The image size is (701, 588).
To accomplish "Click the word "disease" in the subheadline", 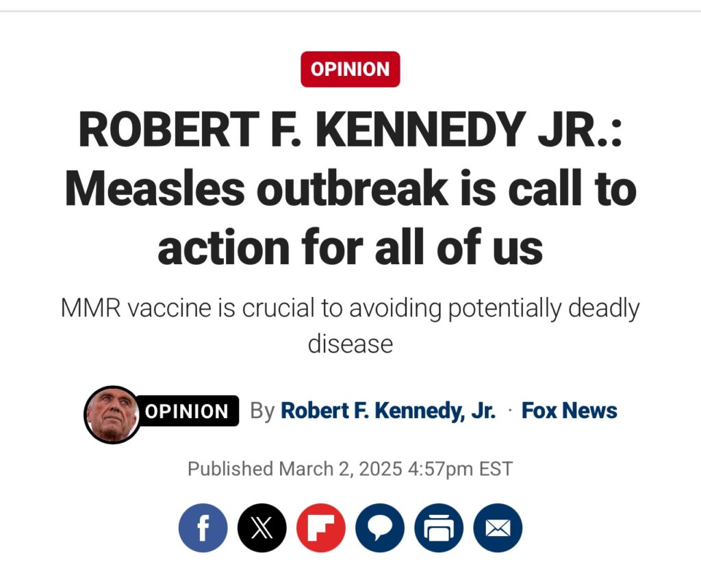I will click(x=350, y=344).
